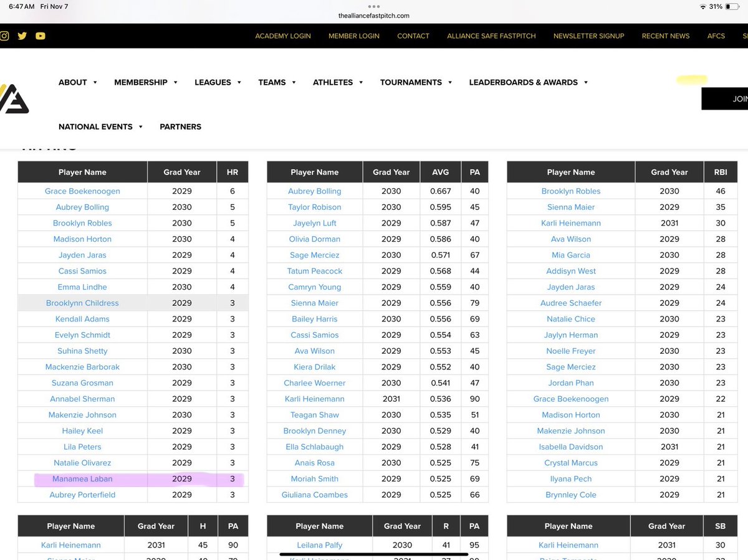The width and height of the screenshot is (748, 560).
Task: Open Taylor Robison player link
Action: click(x=314, y=207)
